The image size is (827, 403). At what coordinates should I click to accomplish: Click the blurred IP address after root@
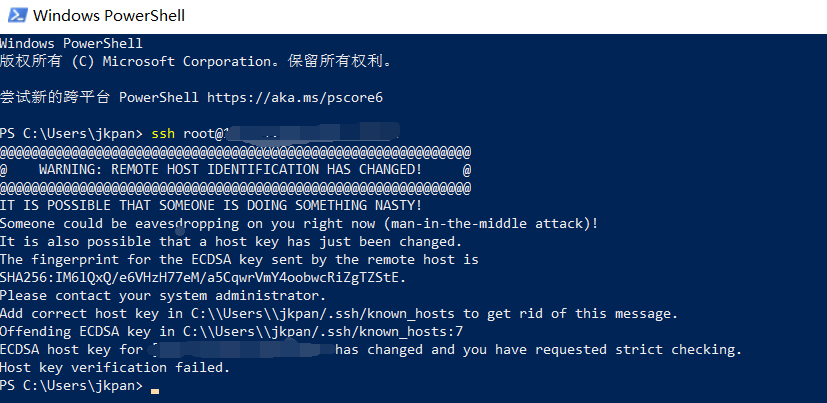tap(311, 132)
